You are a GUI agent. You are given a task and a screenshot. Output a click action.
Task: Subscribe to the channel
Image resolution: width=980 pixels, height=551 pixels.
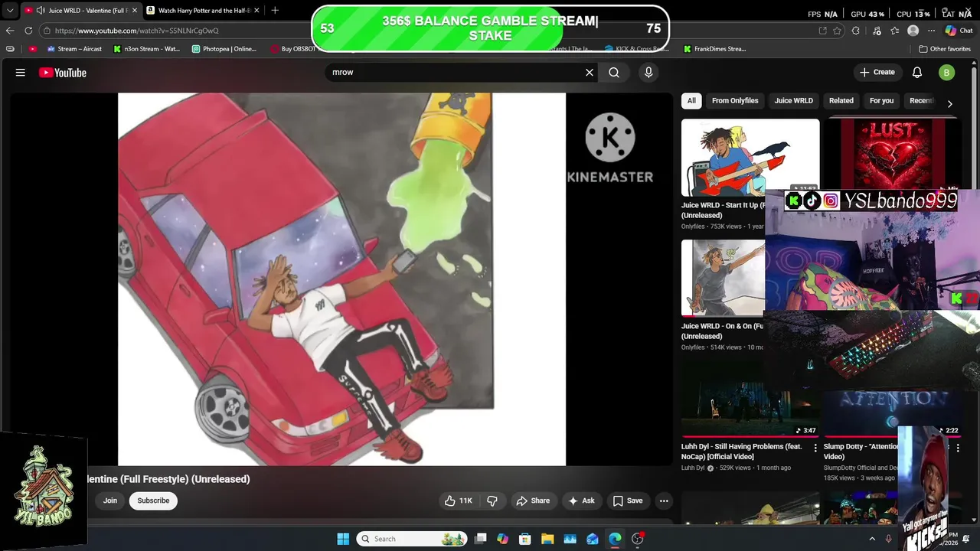point(153,500)
